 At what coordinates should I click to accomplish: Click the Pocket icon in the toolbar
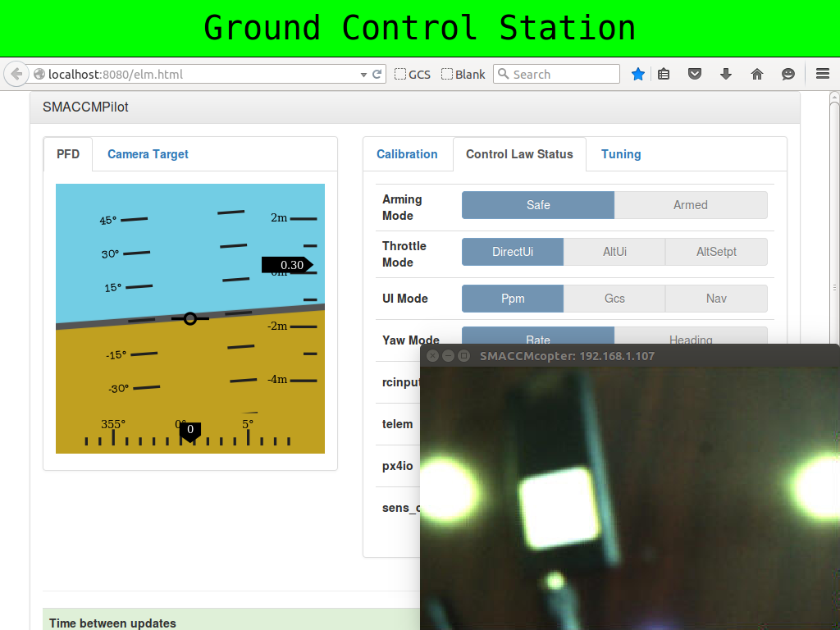point(695,74)
